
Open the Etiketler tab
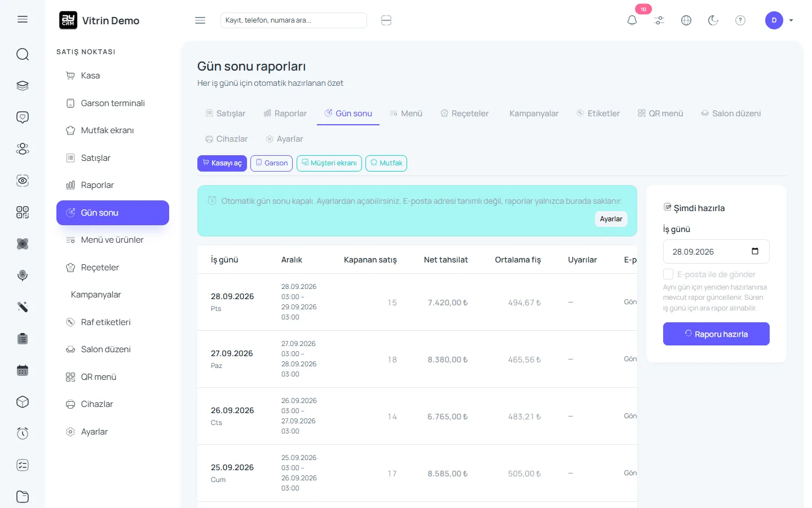click(x=598, y=113)
